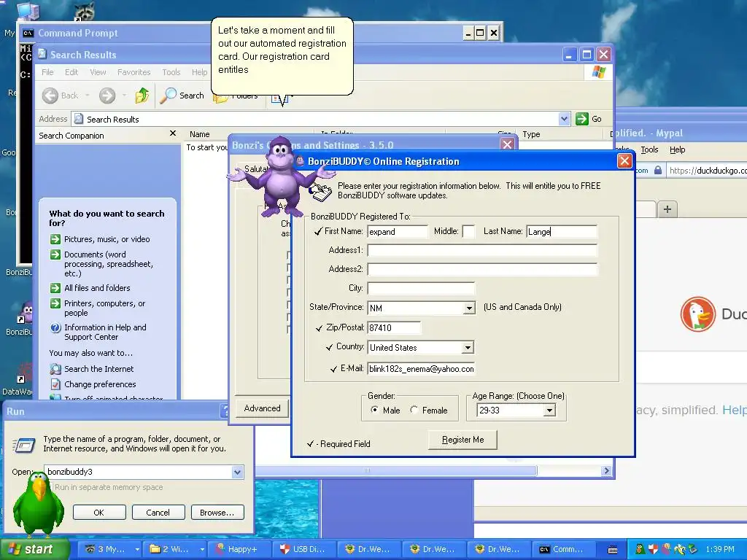Image resolution: width=747 pixels, height=560 pixels.
Task: Open the Tools menu in Mypal browser
Action: (649, 149)
